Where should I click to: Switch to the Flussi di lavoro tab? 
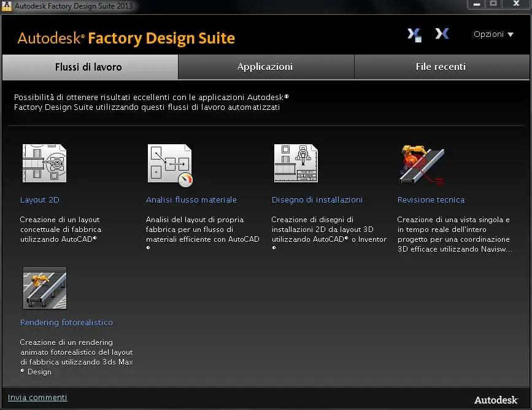(90, 67)
